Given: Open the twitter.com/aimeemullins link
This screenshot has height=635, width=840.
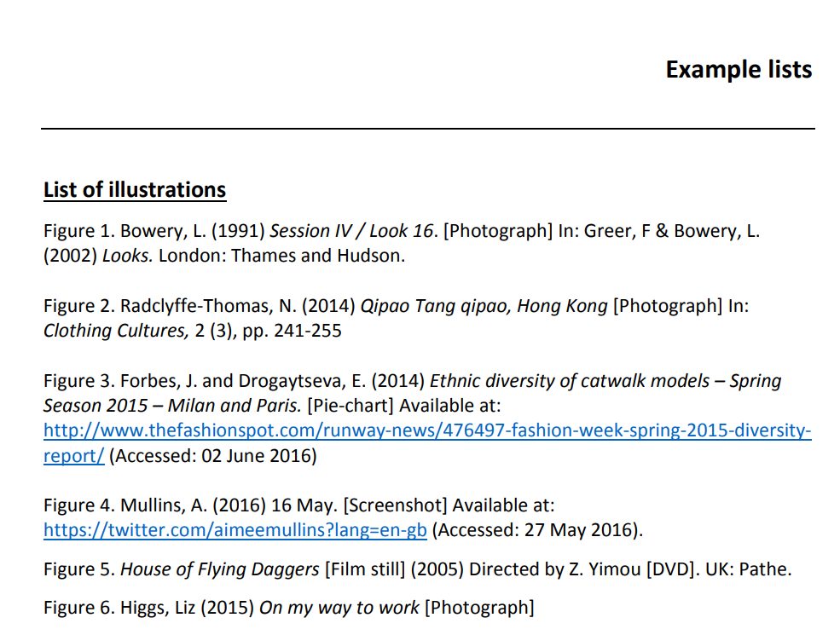Looking at the screenshot, I should click(235, 530).
